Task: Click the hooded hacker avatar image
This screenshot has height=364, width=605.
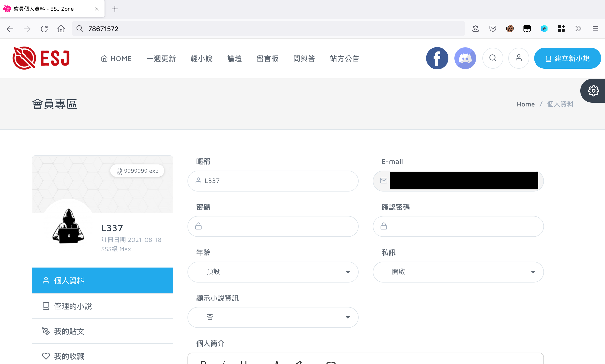Action: point(68,226)
